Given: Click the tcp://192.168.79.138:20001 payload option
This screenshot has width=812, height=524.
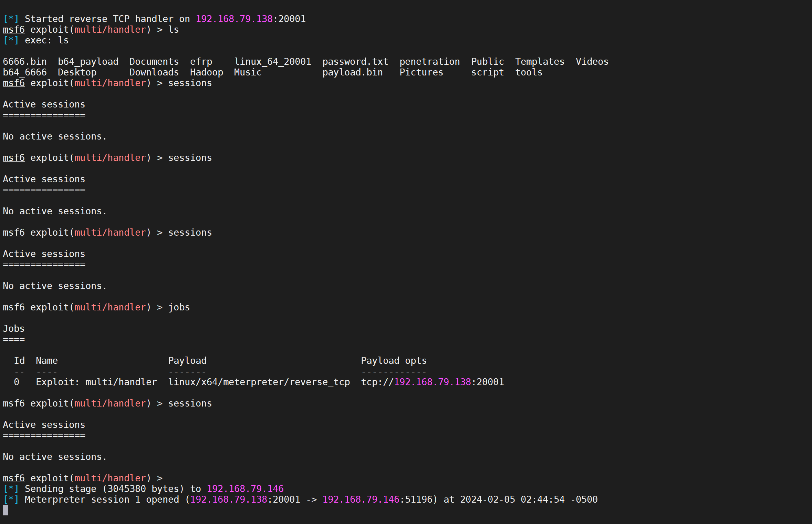Looking at the screenshot, I should coord(433,382).
